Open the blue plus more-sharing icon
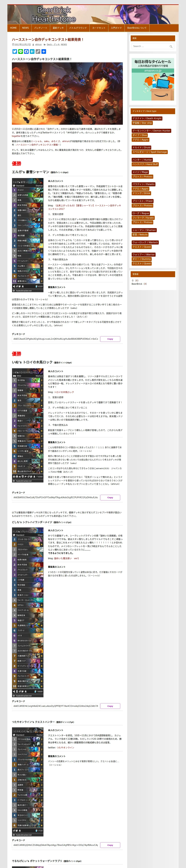186x868 pixels. pyautogui.click(x=44, y=52)
